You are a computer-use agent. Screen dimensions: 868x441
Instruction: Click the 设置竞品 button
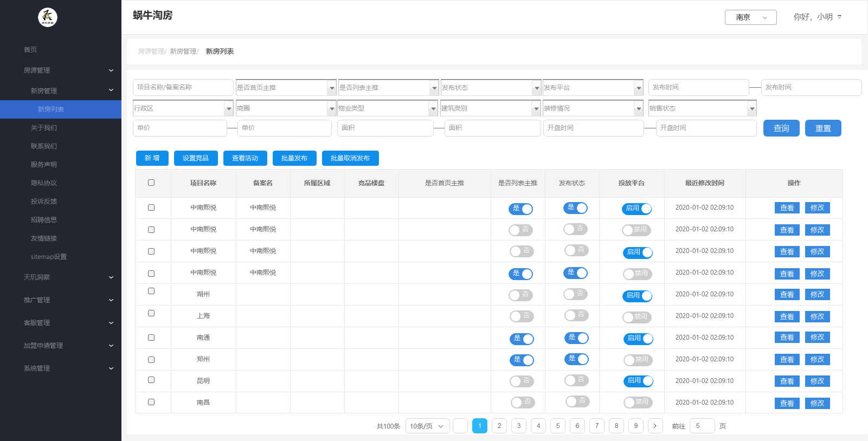click(x=196, y=158)
